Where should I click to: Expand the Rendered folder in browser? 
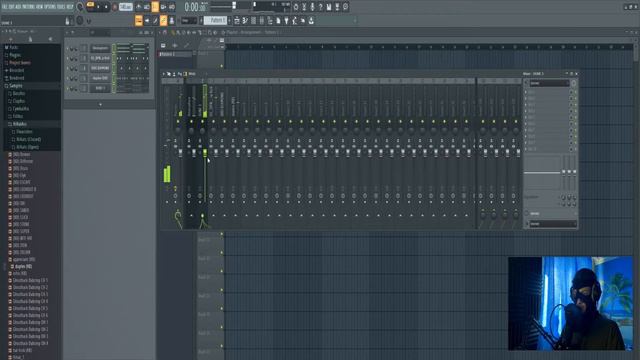click(x=17, y=78)
